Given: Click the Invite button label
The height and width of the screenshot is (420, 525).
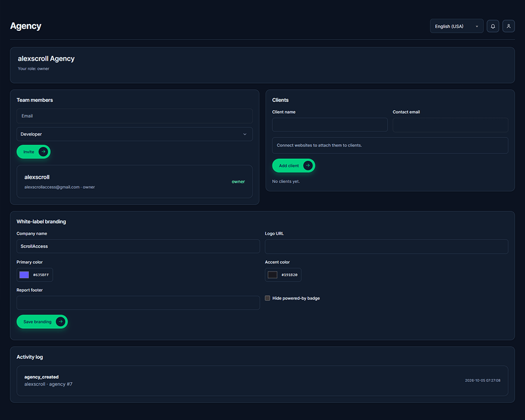Looking at the screenshot, I should point(29,152).
